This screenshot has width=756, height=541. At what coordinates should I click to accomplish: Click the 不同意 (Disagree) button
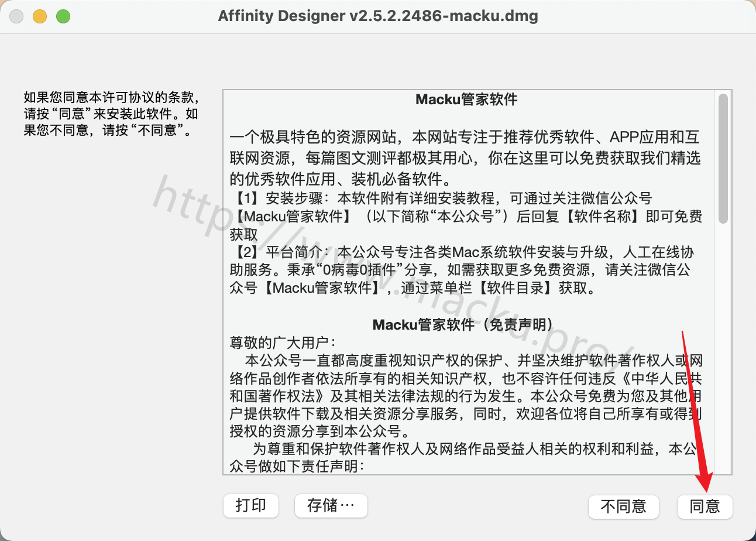coord(623,506)
